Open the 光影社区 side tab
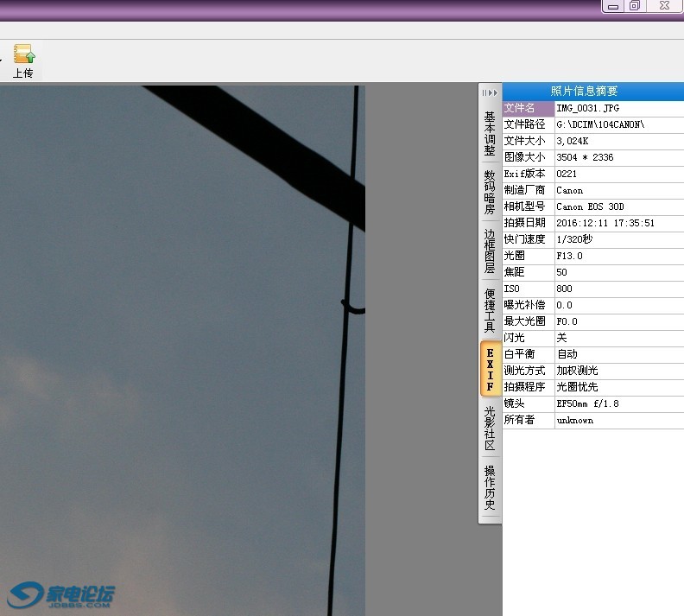This screenshot has width=684, height=616. pos(490,428)
